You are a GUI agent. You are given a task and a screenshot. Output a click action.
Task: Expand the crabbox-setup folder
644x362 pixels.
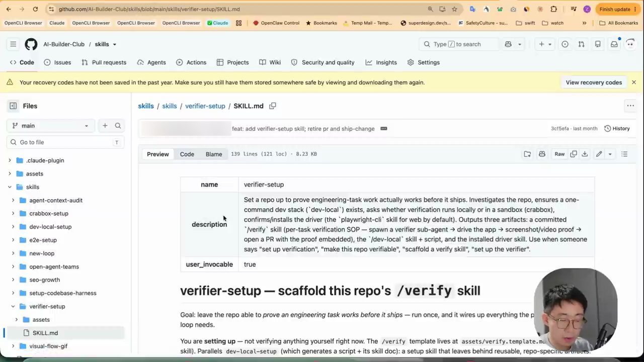coord(13,214)
